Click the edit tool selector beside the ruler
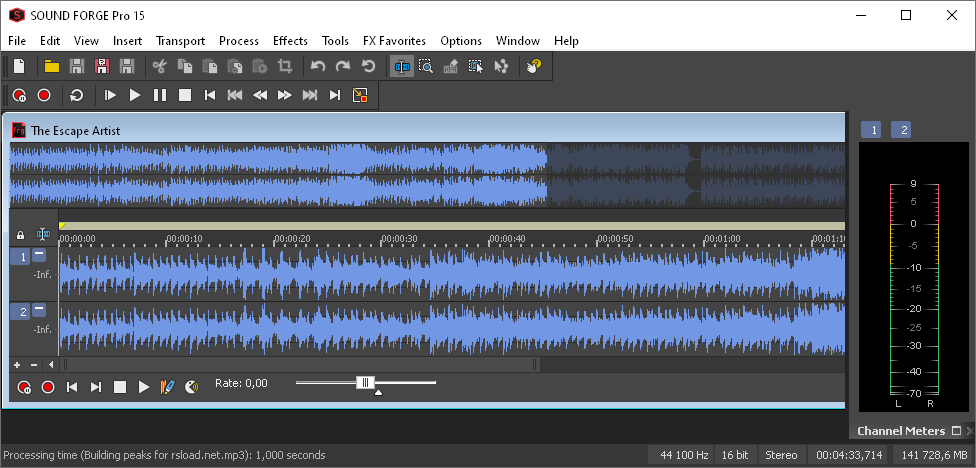This screenshot has width=976, height=468. 43,235
